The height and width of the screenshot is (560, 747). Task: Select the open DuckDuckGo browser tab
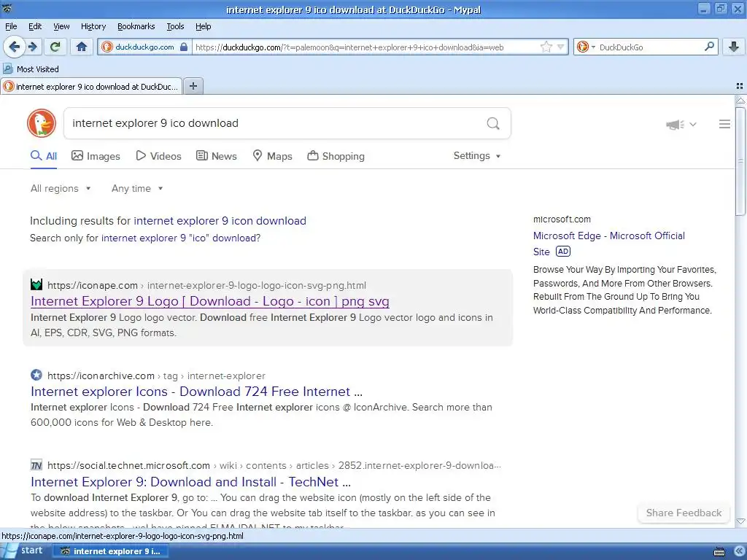(91, 86)
